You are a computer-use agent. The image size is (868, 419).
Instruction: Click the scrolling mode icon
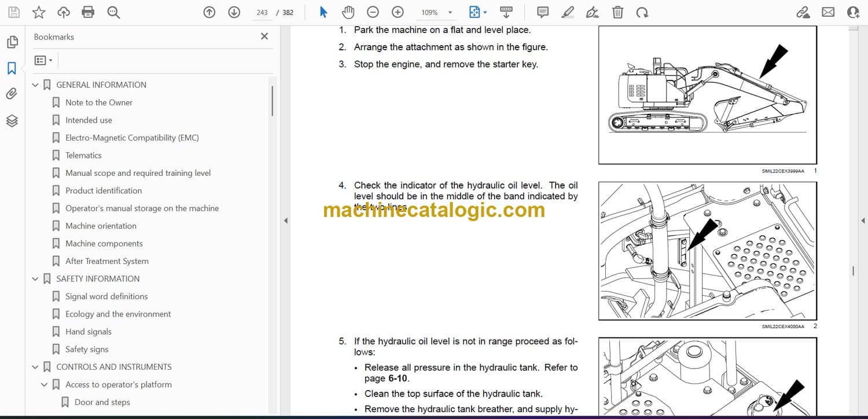(506, 12)
